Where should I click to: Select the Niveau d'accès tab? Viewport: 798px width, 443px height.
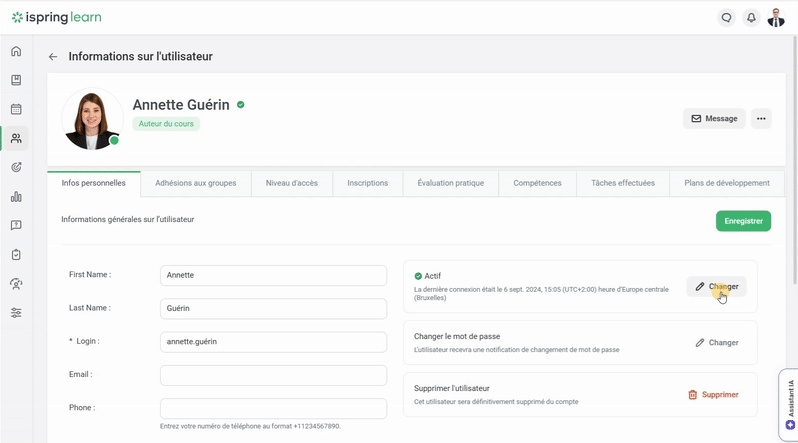291,183
